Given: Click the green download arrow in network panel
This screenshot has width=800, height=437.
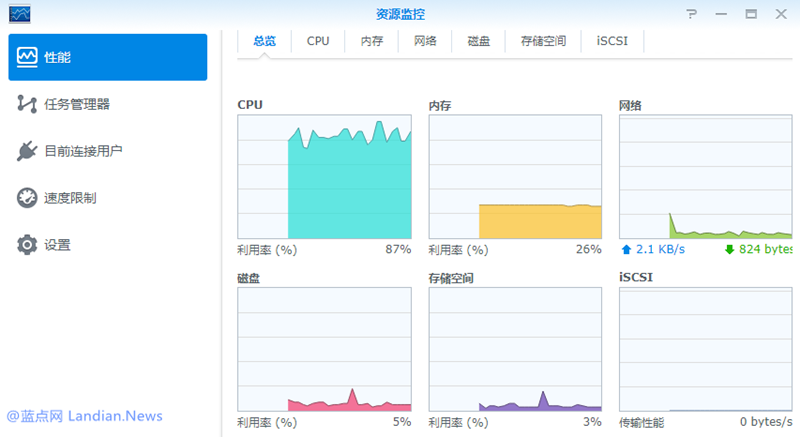Looking at the screenshot, I should click(x=729, y=249).
